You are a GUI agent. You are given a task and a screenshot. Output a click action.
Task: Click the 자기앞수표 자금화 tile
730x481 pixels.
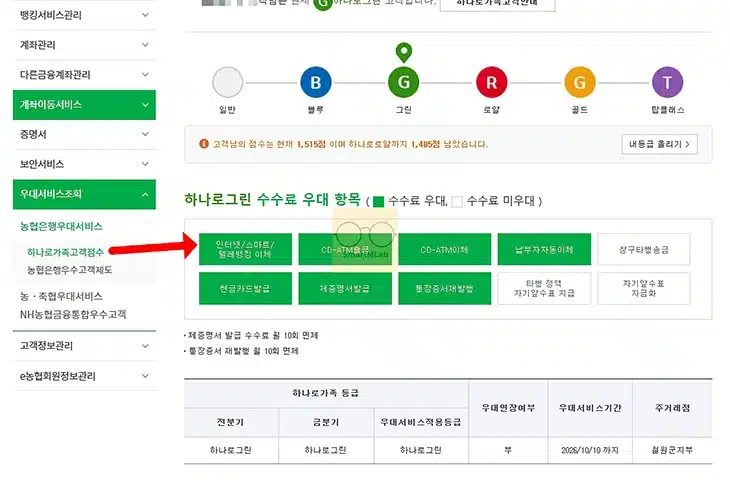point(644,289)
